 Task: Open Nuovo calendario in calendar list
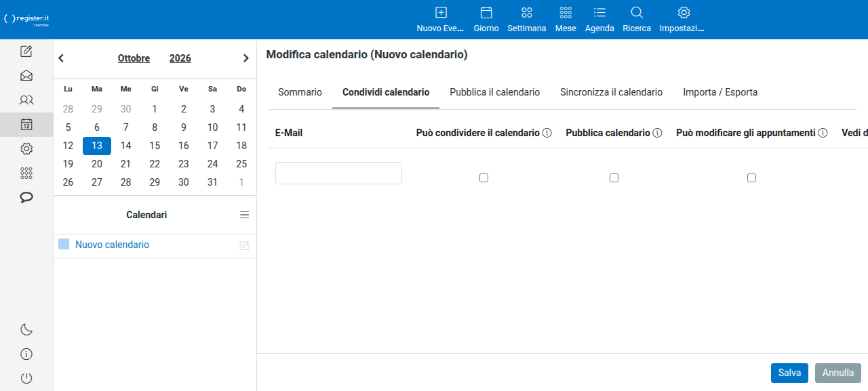coord(113,245)
